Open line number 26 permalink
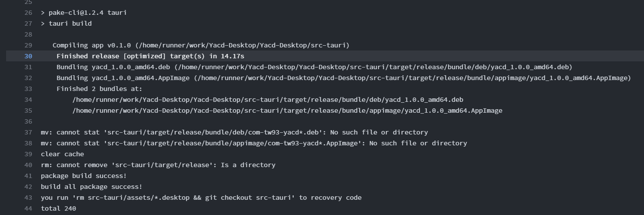Screen dimensions: 644x215 click(x=28, y=13)
